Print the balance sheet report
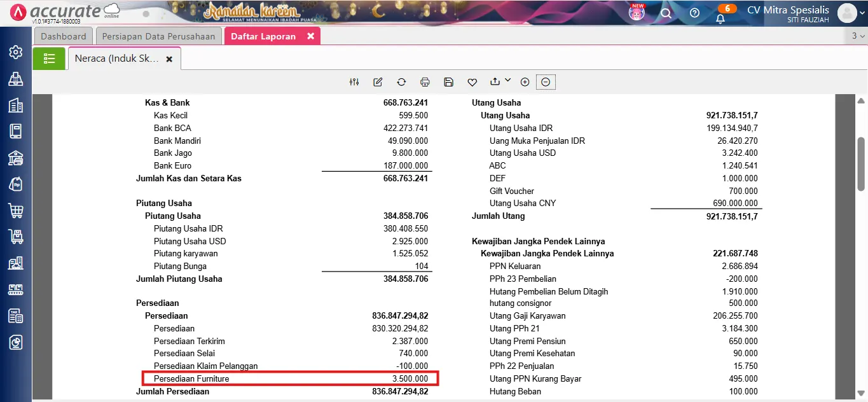This screenshot has width=868, height=402. point(425,82)
